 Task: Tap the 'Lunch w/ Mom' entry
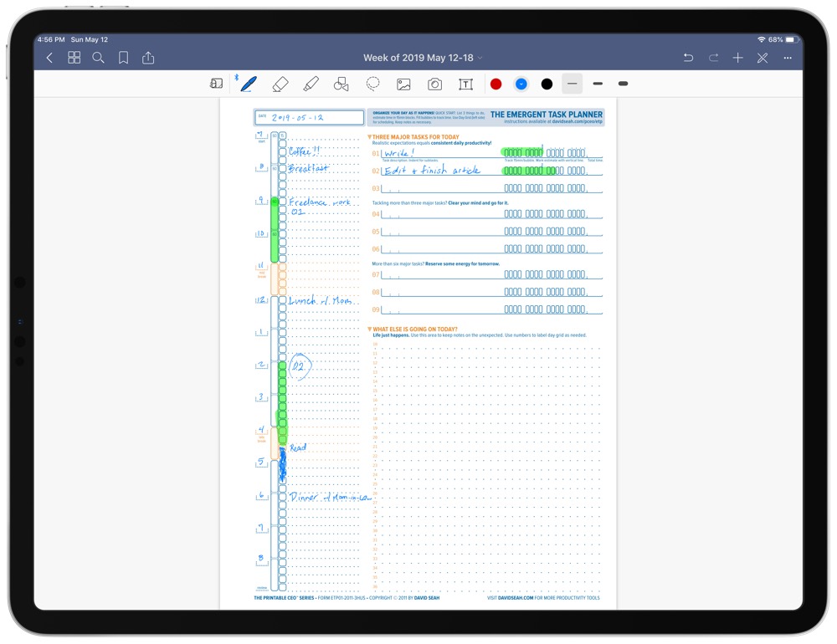[321, 301]
